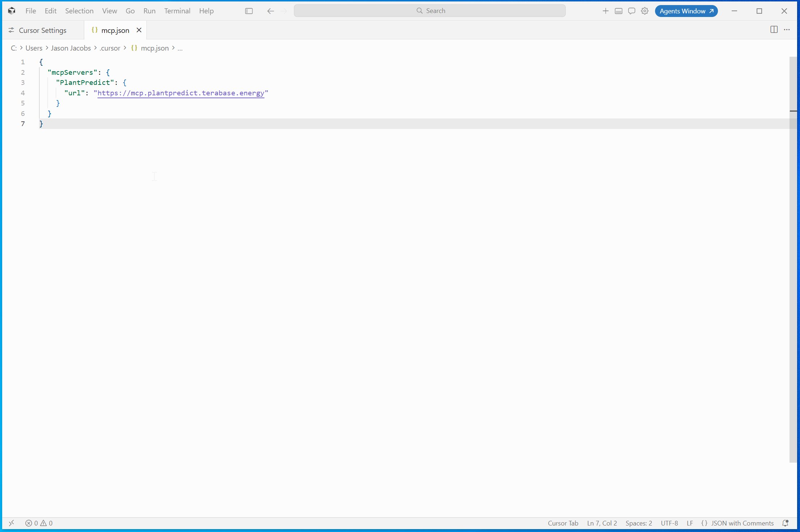Open the File menu
This screenshot has height=532, width=800.
[31, 11]
